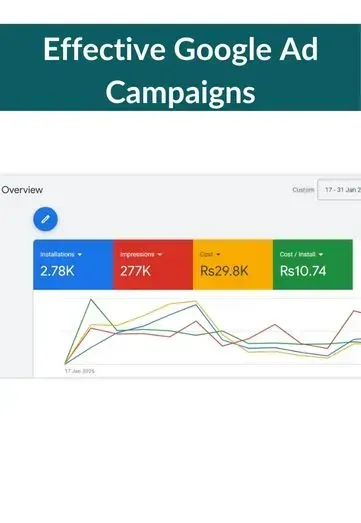Open the 17 - 31 Jan date range box
The width and height of the screenshot is (361, 523).
[x=339, y=190]
